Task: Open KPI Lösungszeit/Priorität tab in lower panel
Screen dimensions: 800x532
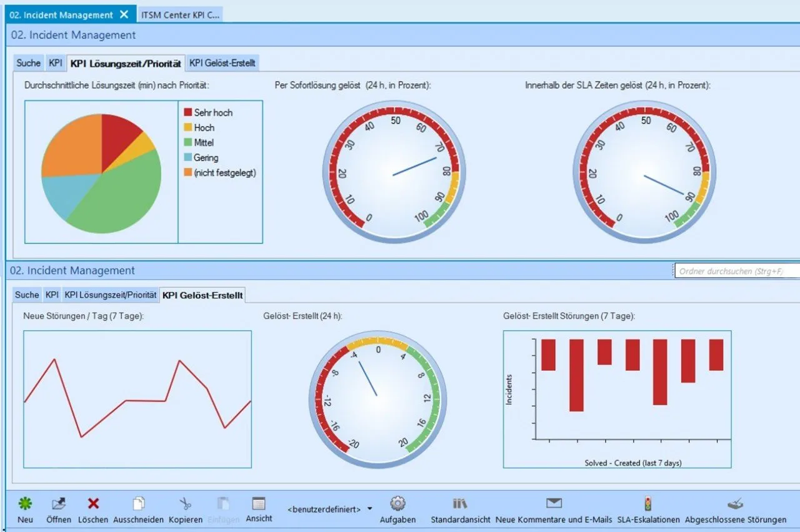Action: pos(111,295)
